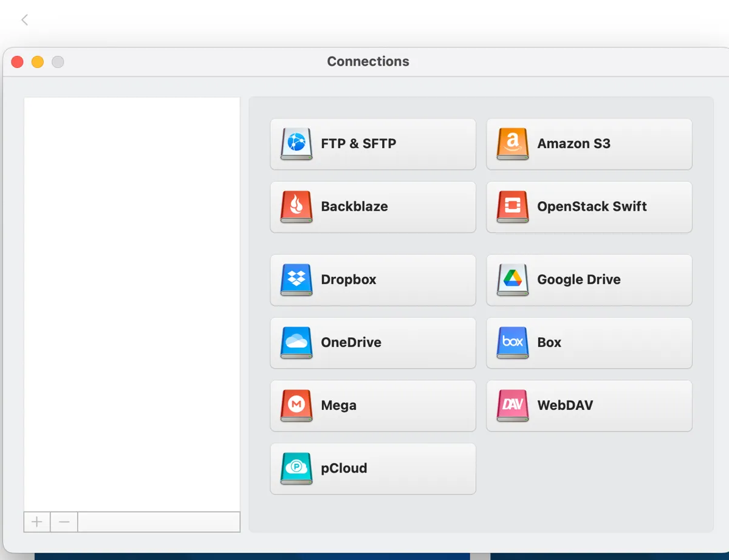
Task: Open the Box label
Action: [x=549, y=343]
